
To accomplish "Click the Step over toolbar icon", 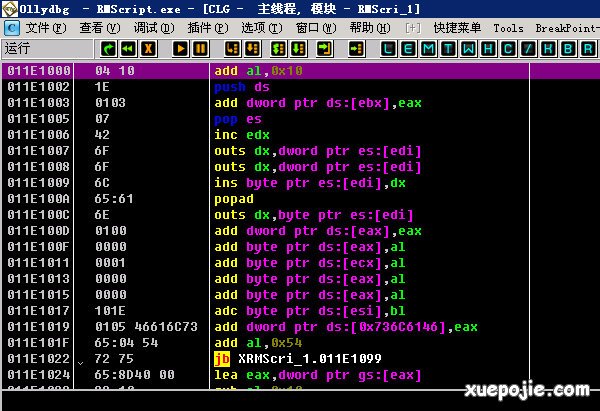I will click(x=253, y=49).
